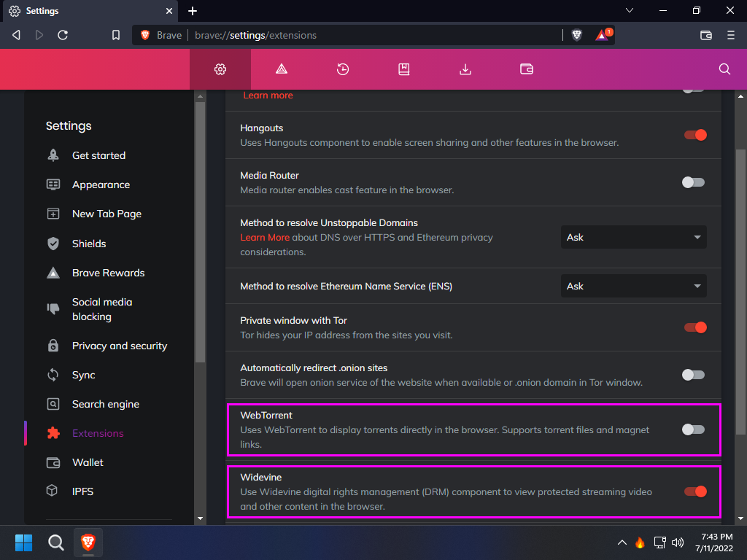Turn off Private window with Tor
The height and width of the screenshot is (560, 747).
695,327
